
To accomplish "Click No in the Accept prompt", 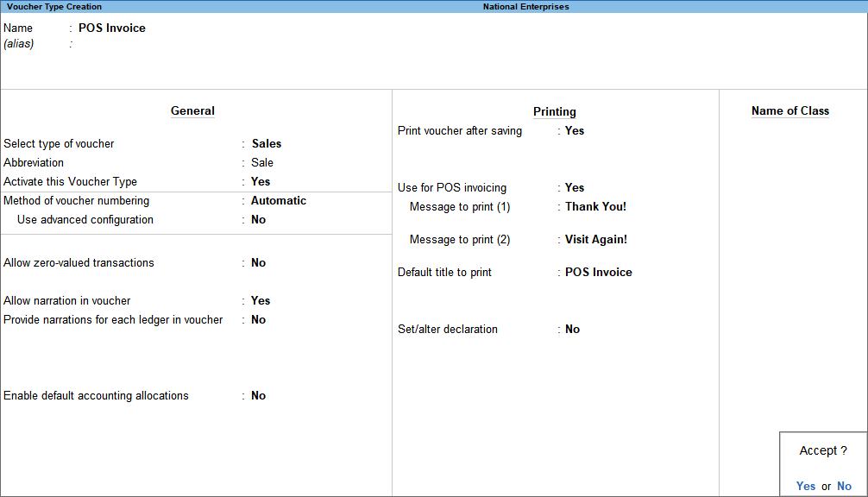I will 844,486.
